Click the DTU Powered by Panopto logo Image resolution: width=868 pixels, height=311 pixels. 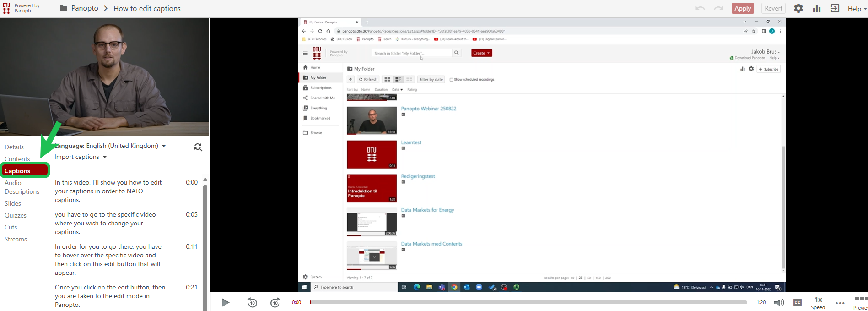pos(22,8)
